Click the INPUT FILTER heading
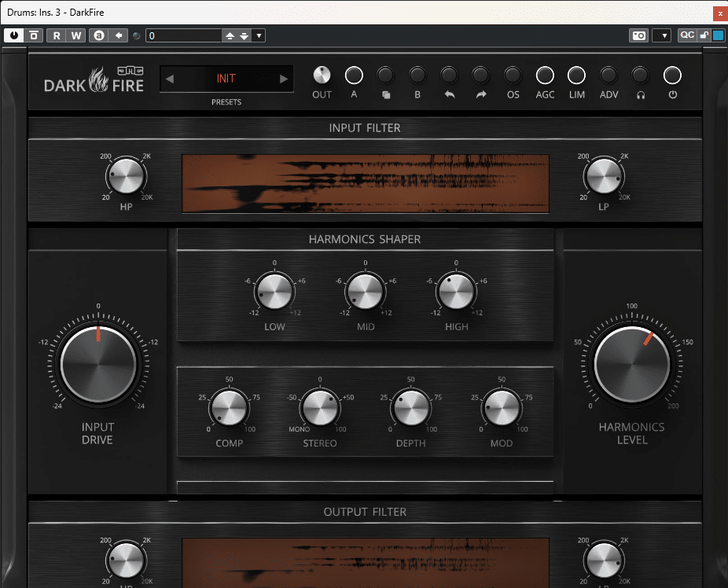The width and height of the screenshot is (728, 588). (x=365, y=128)
